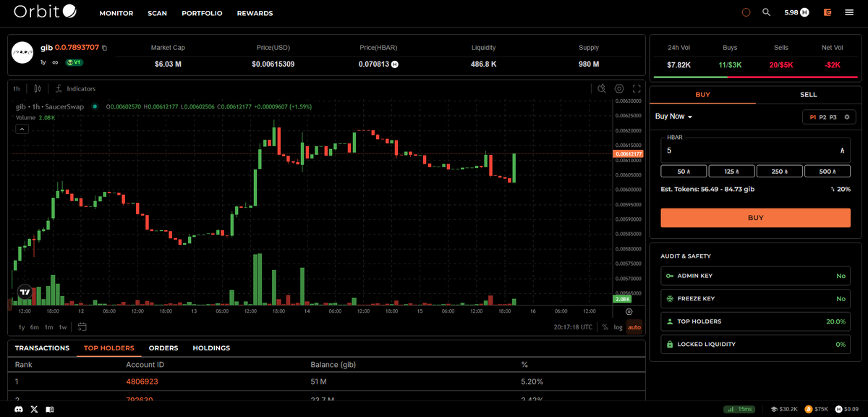Open the Indicators menu
Image resolution: width=868 pixels, height=417 pixels.
click(x=76, y=88)
